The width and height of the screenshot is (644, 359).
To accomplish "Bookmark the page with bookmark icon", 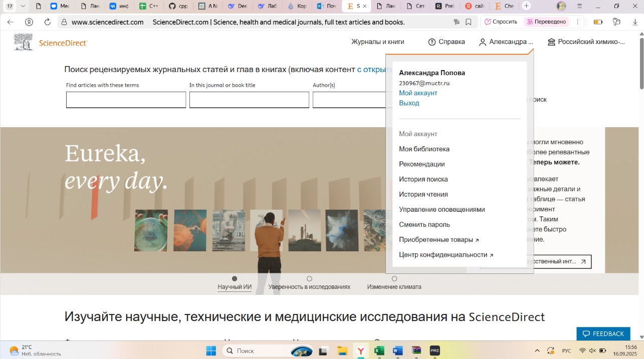I will tap(469, 22).
